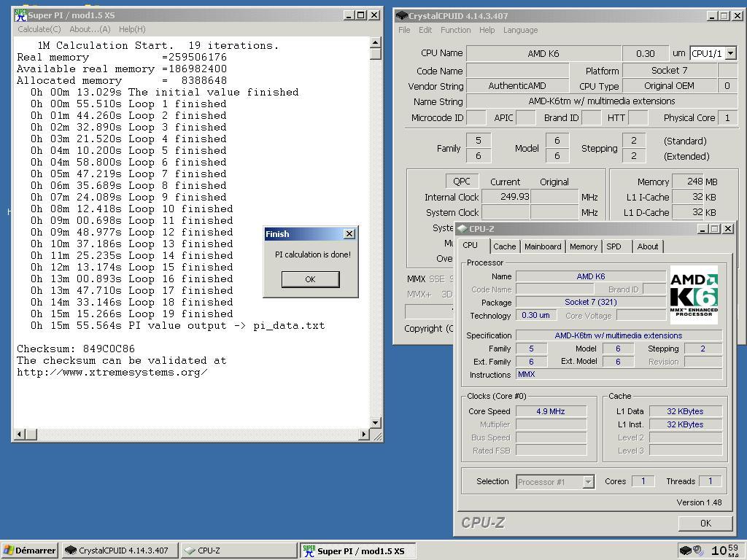Activate Super PI / mod1.5 XS taskbar button
The image size is (747, 560).
coord(357,551)
